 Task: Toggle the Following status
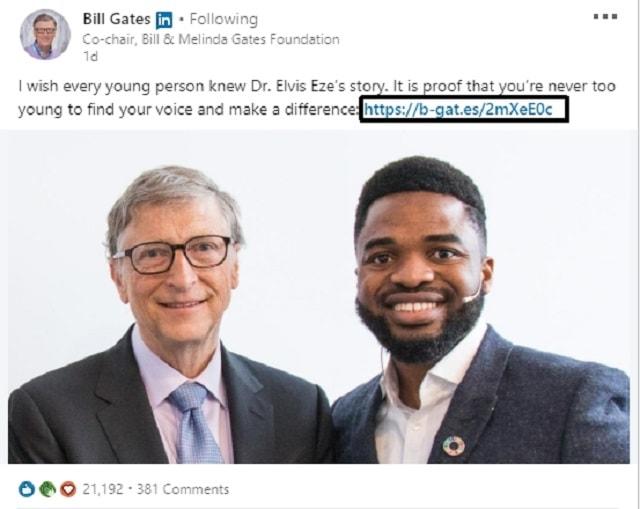pyautogui.click(x=222, y=19)
